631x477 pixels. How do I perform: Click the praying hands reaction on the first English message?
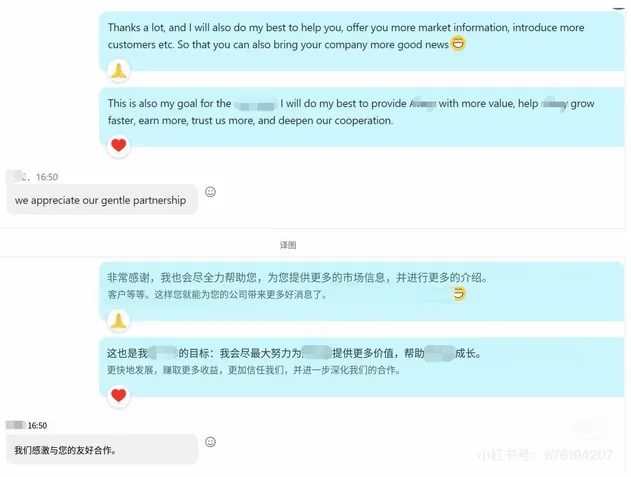click(119, 71)
